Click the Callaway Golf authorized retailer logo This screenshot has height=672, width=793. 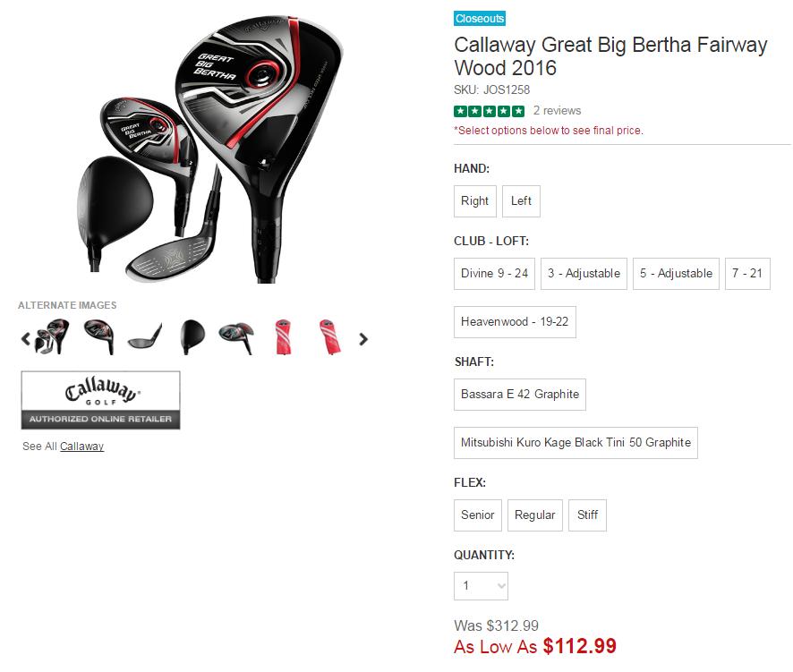coord(101,400)
